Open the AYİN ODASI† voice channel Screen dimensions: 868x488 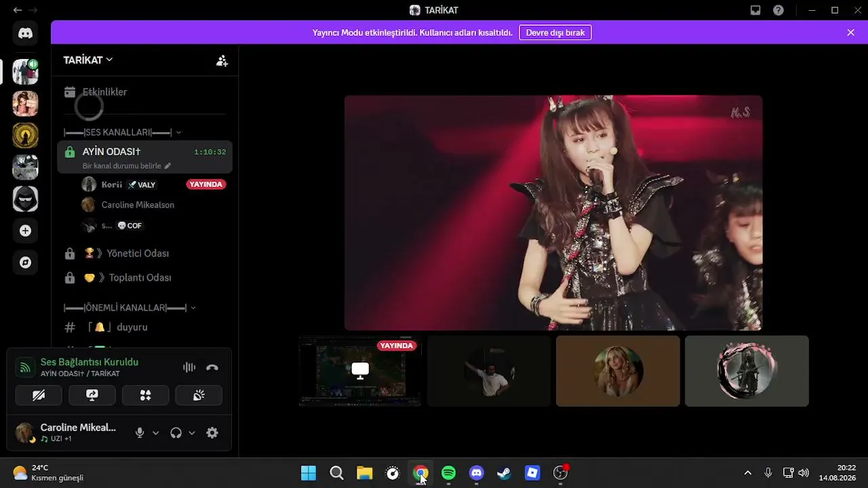[x=144, y=157]
